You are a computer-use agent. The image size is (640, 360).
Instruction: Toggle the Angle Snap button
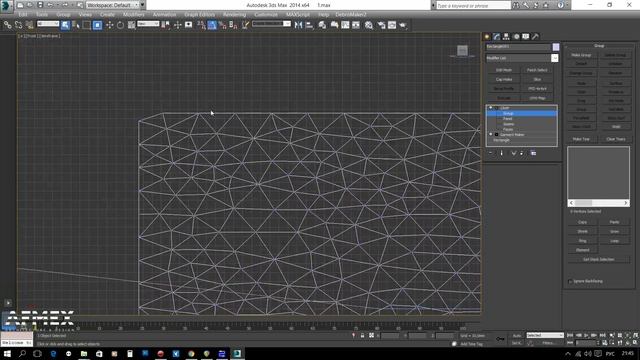[212, 25]
